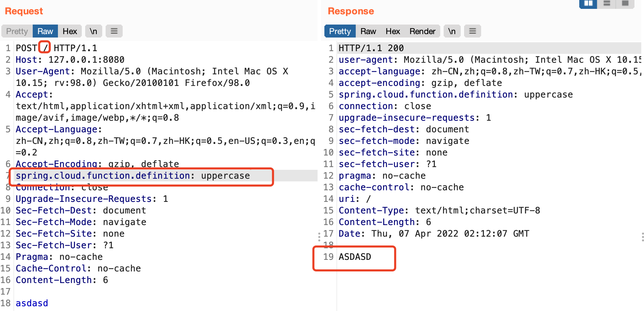Click 'Content-Type: text/html;charset=UTF-8' in Response
Screen dimensions: 644x311
click(x=440, y=210)
